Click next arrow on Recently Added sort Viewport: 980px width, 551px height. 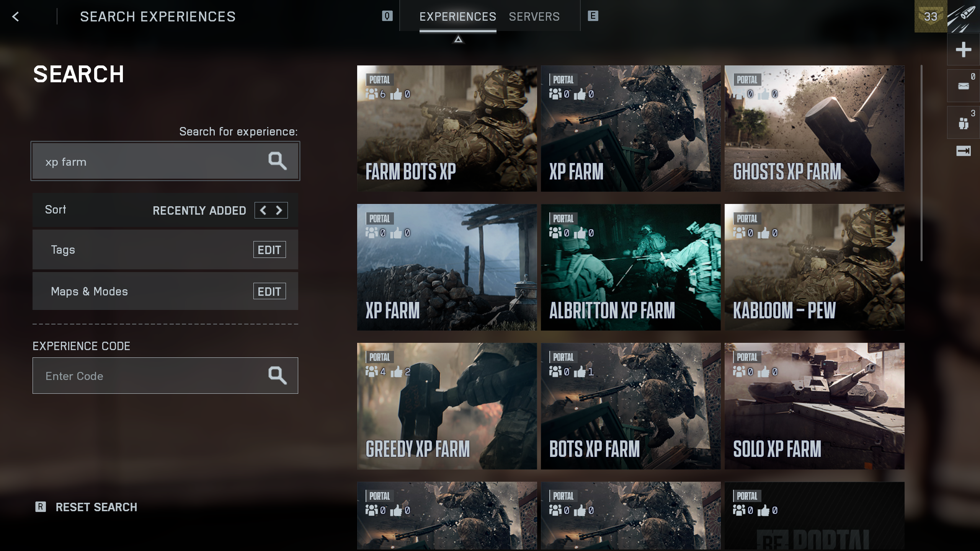coord(279,210)
